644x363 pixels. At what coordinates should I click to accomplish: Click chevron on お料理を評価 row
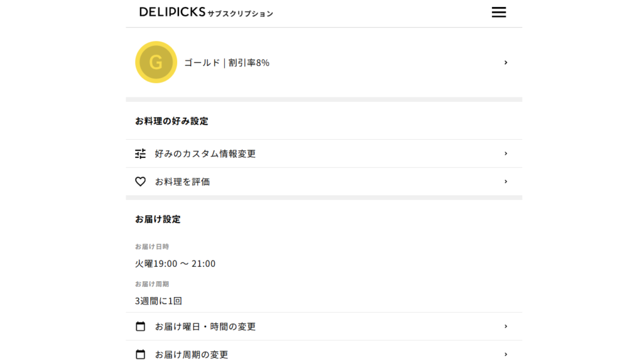point(506,181)
